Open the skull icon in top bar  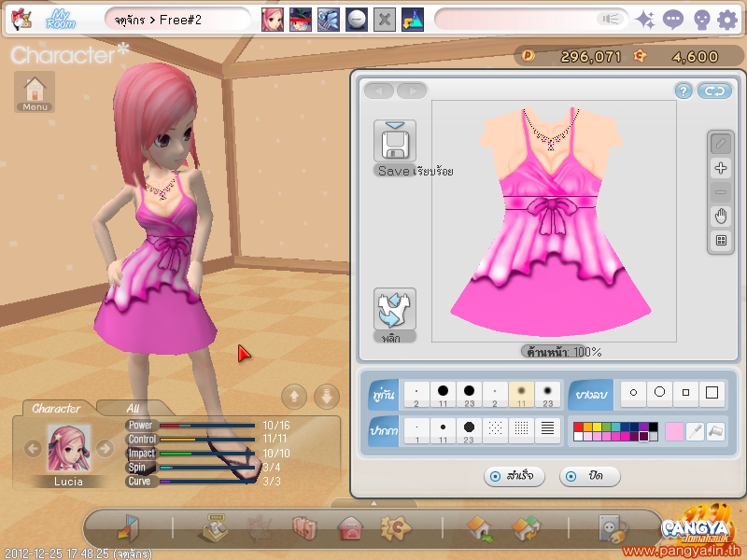coord(702,21)
